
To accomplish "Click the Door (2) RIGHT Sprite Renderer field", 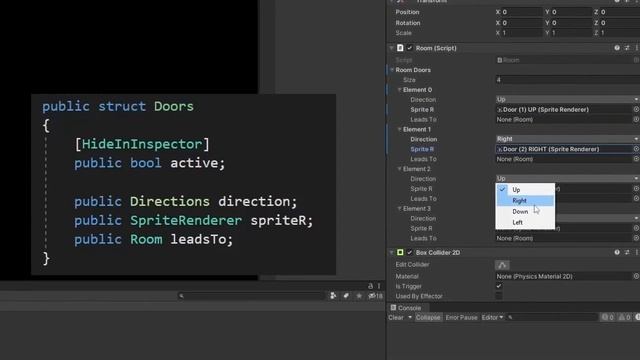I will 564,149.
